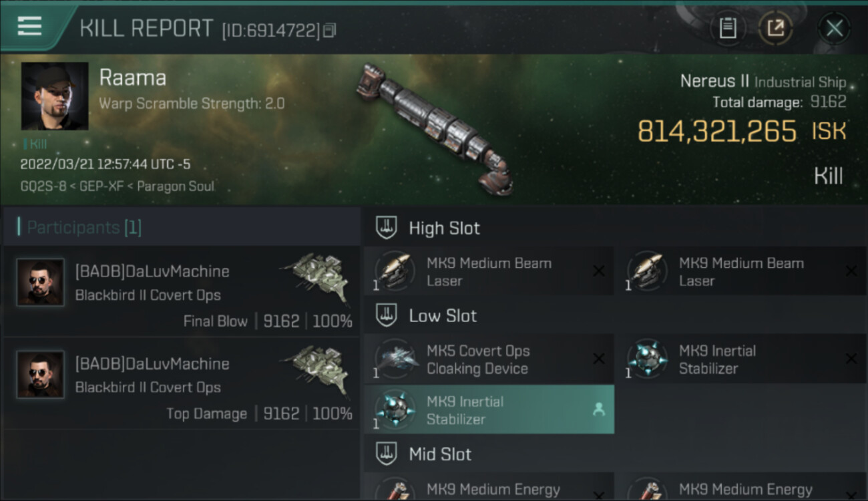Open the hamburger menu
Image resolution: width=868 pixels, height=501 pixels.
(x=29, y=27)
